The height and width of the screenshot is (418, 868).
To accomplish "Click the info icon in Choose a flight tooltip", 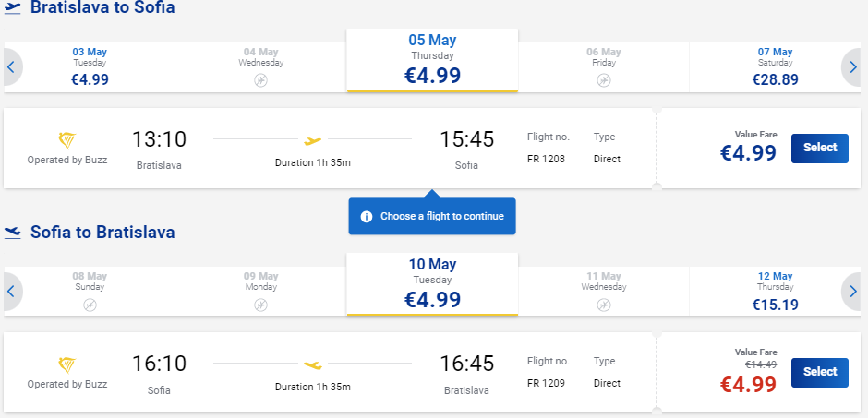I will coord(367,216).
